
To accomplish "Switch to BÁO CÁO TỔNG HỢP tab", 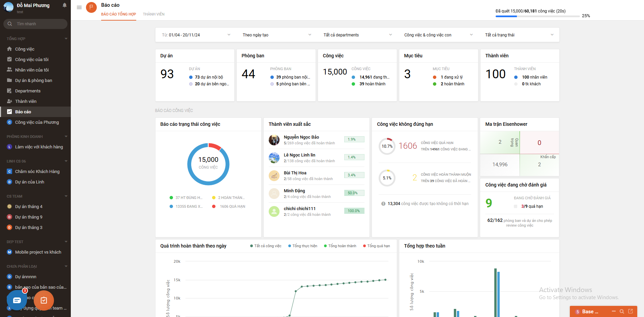I will [119, 14].
